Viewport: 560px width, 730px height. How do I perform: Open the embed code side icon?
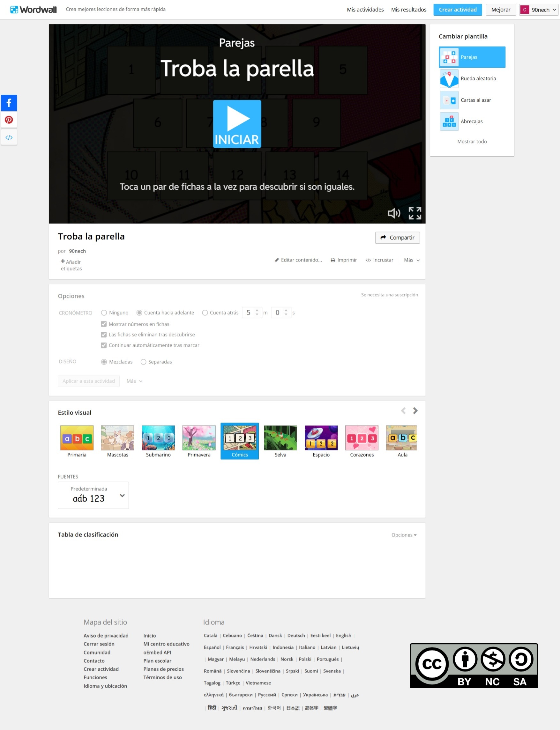(x=9, y=137)
